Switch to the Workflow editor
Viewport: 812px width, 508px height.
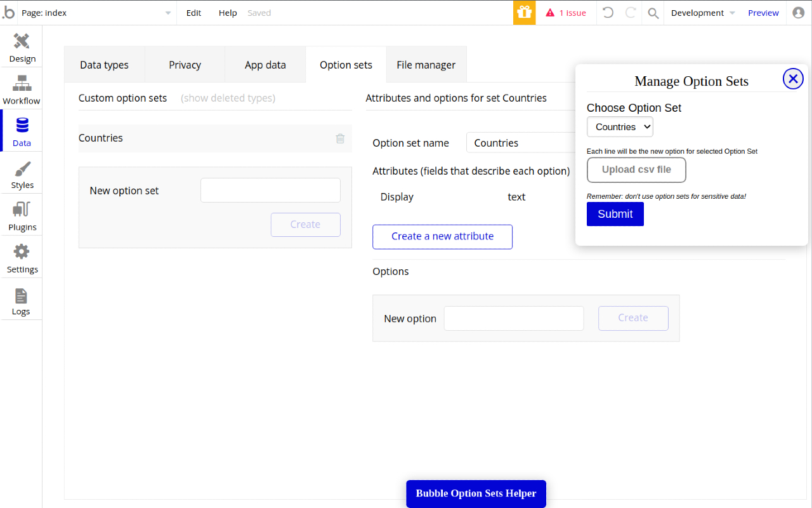22,89
